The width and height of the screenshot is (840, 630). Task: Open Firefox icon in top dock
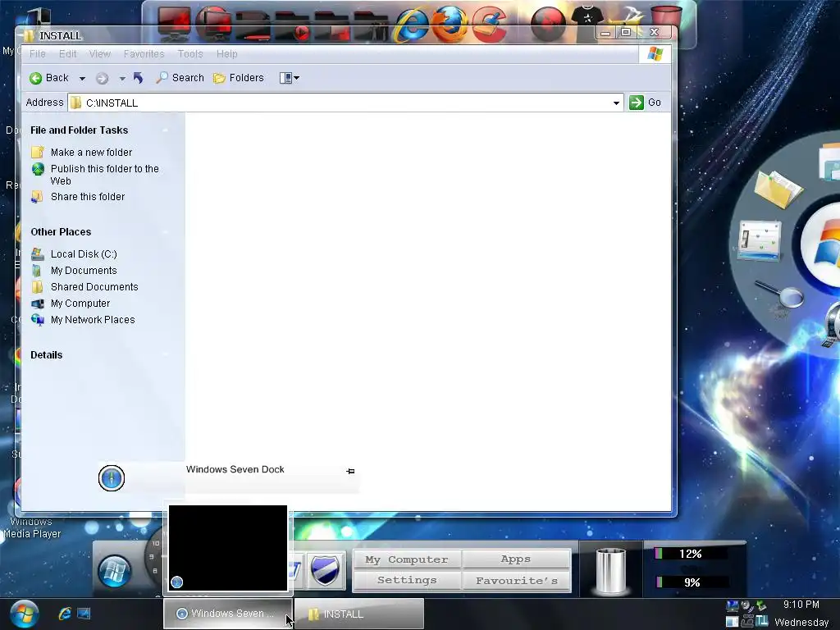pos(449,25)
